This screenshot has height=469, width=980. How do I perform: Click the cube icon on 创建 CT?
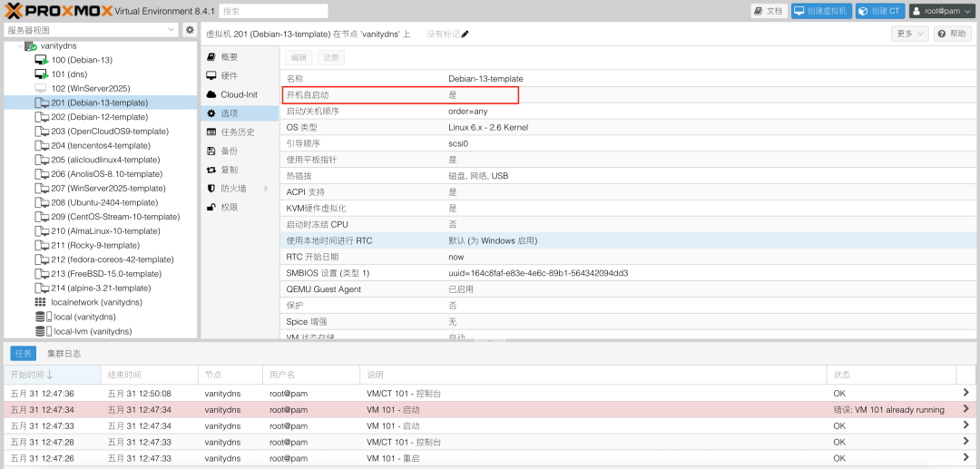[x=863, y=11]
